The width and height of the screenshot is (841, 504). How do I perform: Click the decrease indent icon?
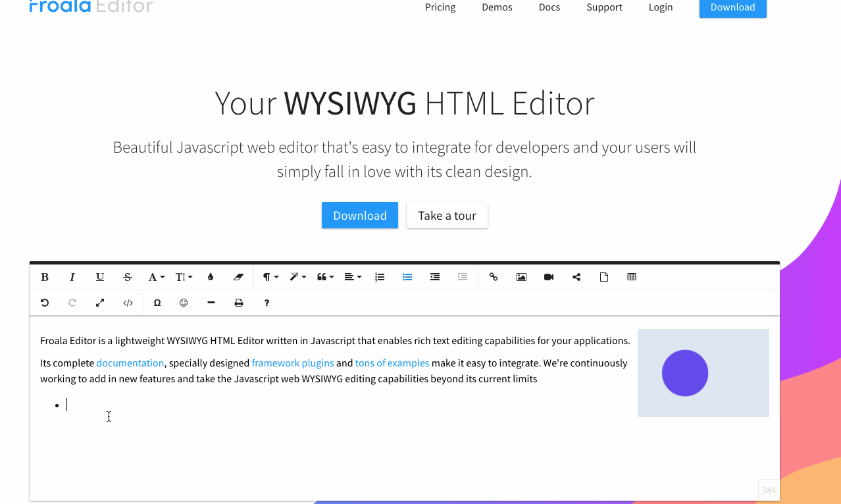tap(435, 277)
